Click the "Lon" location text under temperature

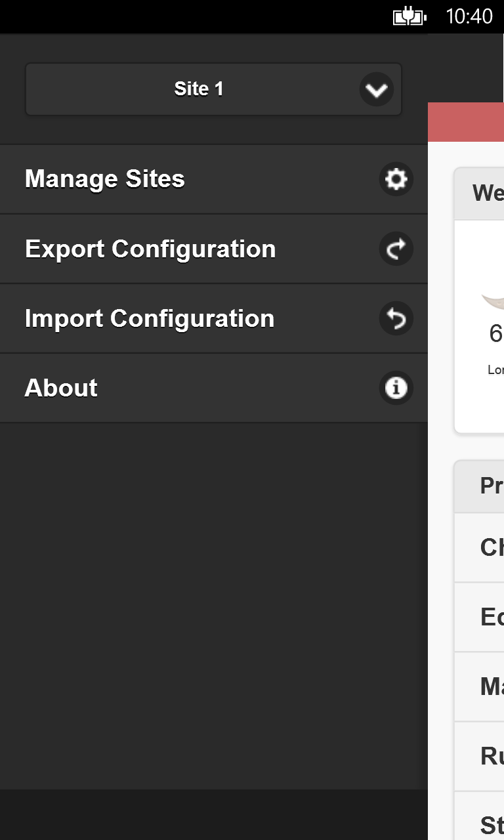495,370
